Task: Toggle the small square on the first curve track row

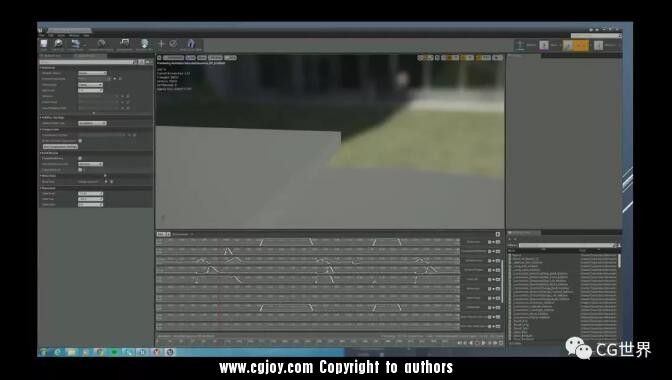Action: click(x=489, y=242)
